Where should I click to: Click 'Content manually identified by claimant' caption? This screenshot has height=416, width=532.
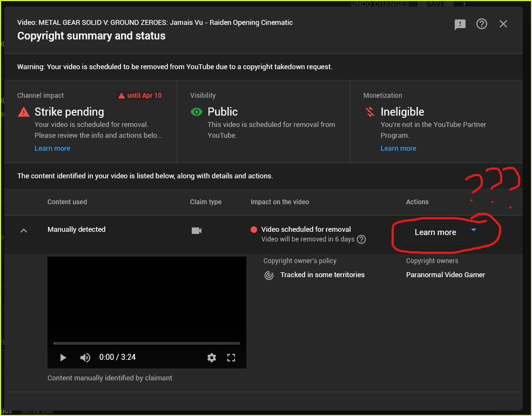pos(110,378)
